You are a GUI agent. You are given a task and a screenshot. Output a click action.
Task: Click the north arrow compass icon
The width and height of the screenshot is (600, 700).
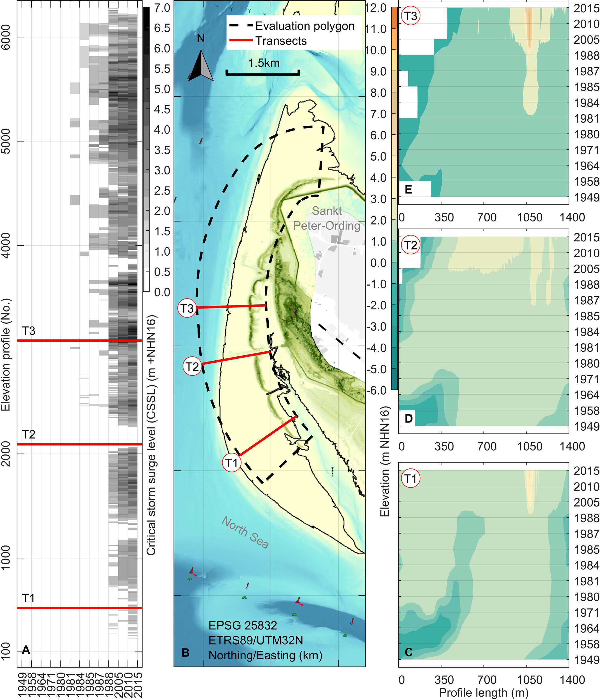pyautogui.click(x=201, y=66)
